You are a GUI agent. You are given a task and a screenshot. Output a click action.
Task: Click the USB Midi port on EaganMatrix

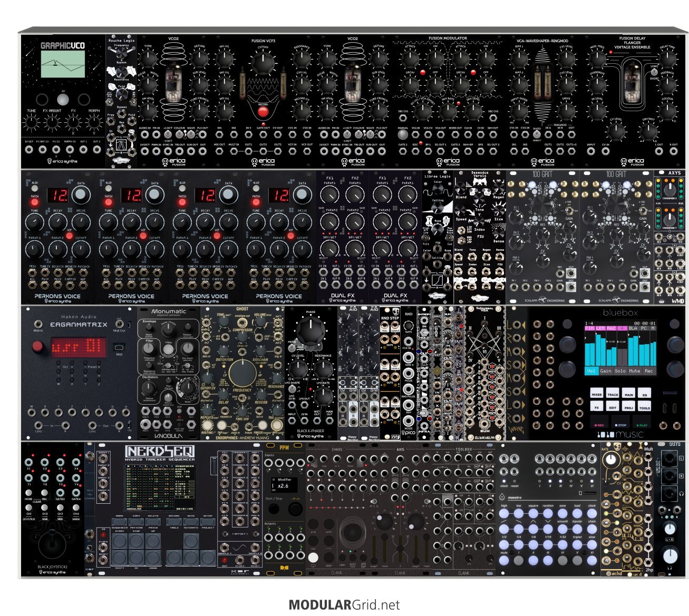coord(120,347)
